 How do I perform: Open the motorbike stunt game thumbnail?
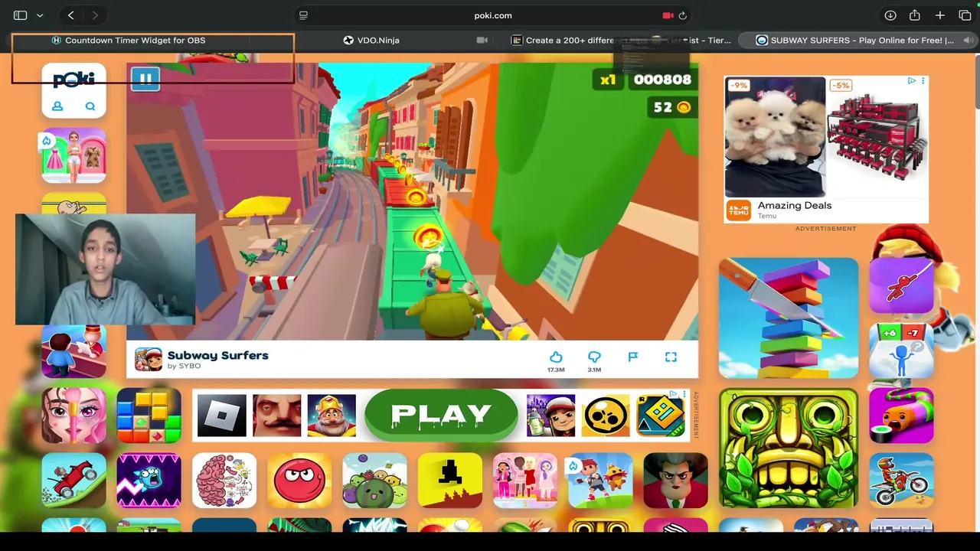click(902, 481)
